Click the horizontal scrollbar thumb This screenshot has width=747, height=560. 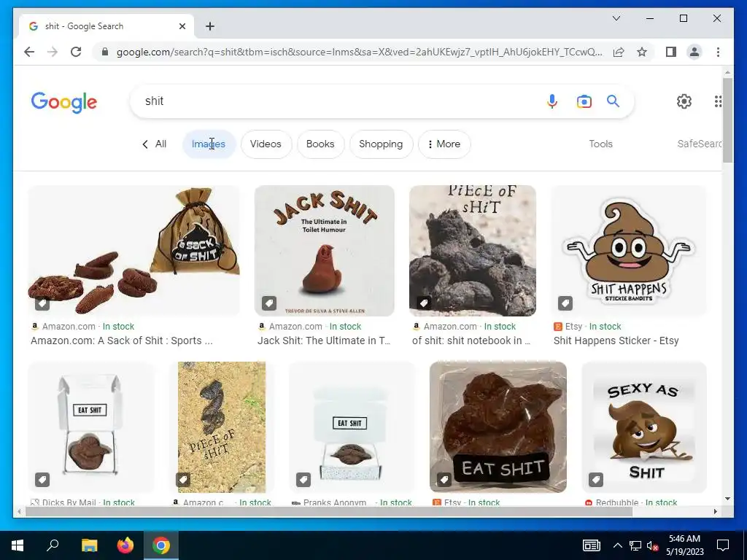click(329, 511)
